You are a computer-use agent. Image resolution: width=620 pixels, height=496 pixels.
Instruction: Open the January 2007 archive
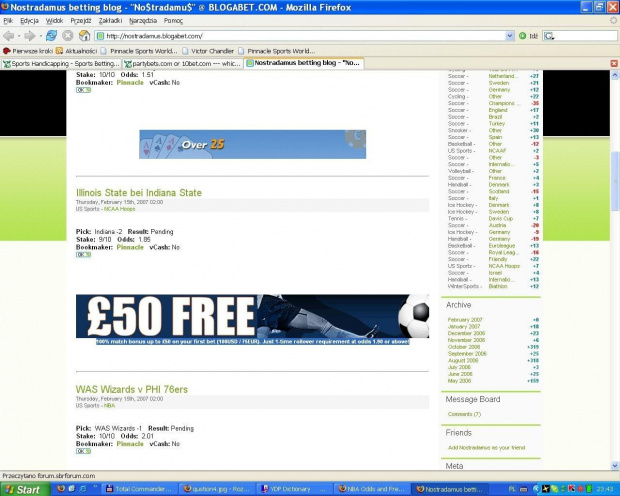[464, 326]
